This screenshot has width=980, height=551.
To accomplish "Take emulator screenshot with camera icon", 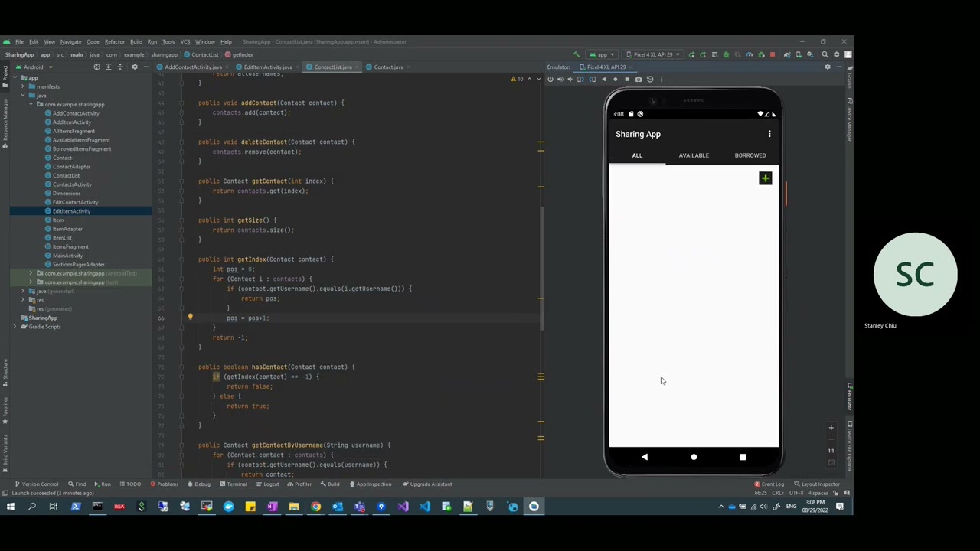I will pos(639,79).
